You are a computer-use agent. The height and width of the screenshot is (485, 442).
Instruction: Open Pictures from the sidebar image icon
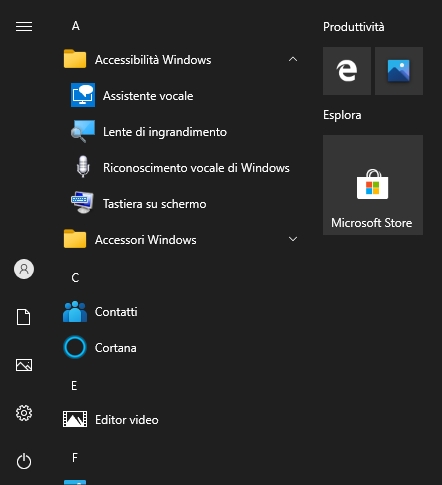(x=24, y=365)
